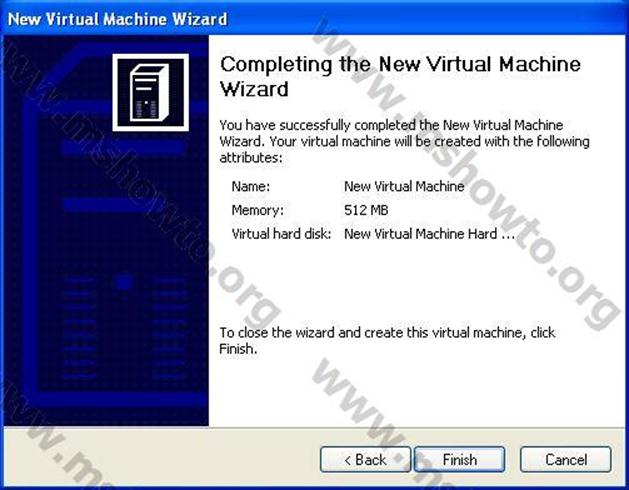Select the New Virtual Machine Wizard title bar
This screenshot has width=629, height=490.
pos(314,18)
